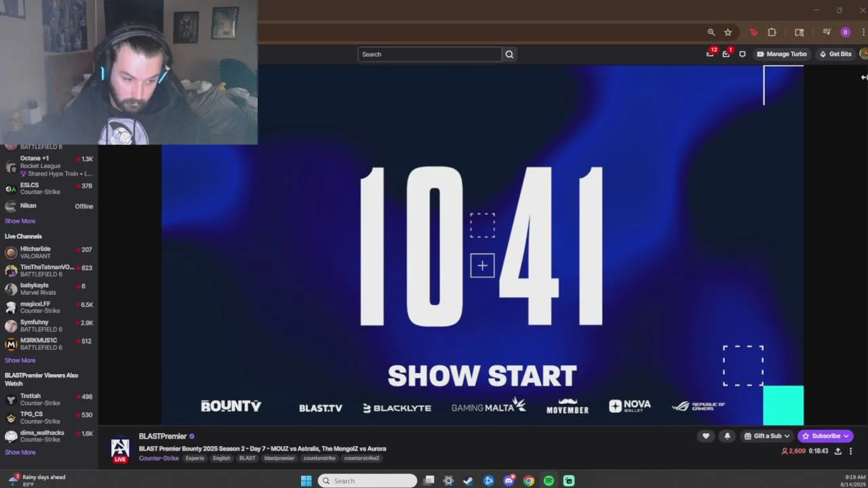
Task: Open the TPG_CS recommended channel
Action: click(49, 418)
